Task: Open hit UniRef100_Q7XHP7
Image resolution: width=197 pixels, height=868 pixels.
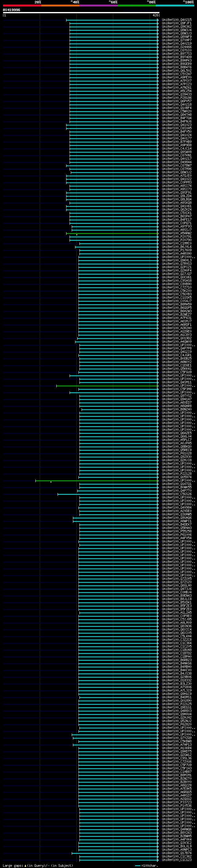Action: point(177,40)
